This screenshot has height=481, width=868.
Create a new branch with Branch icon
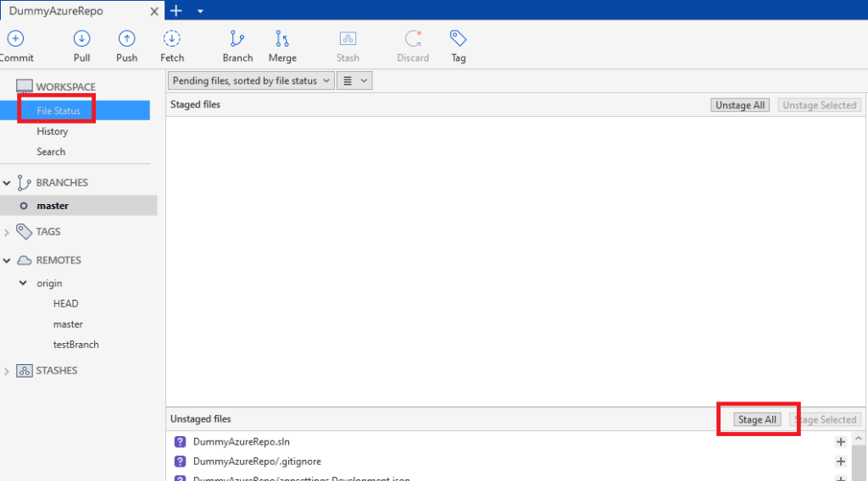click(x=237, y=39)
